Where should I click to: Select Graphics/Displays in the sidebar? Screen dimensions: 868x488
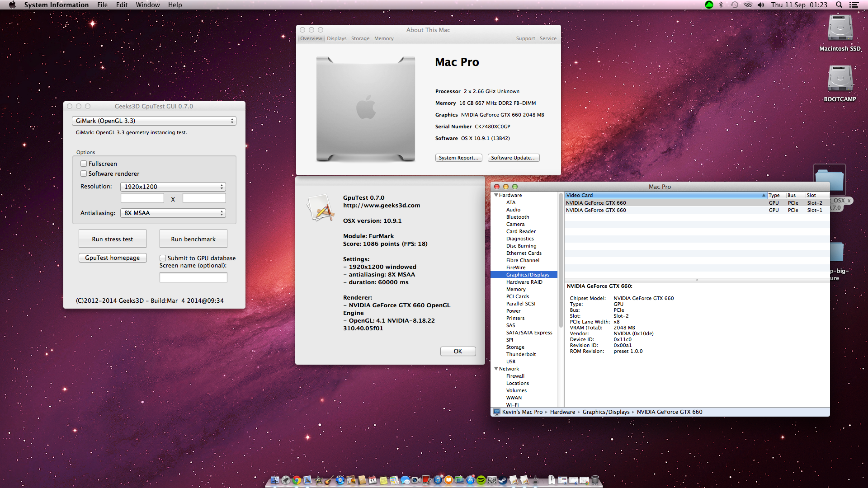pyautogui.click(x=524, y=275)
